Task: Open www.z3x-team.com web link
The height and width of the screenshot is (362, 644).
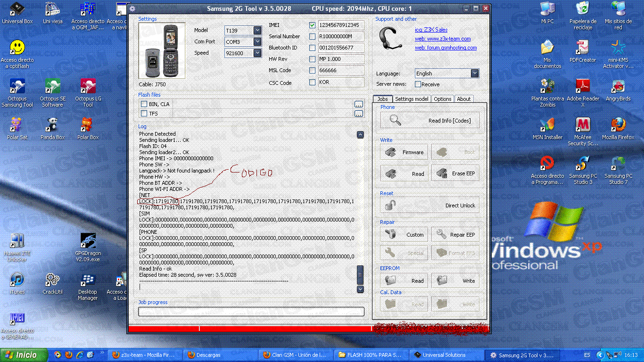Action: click(x=443, y=39)
